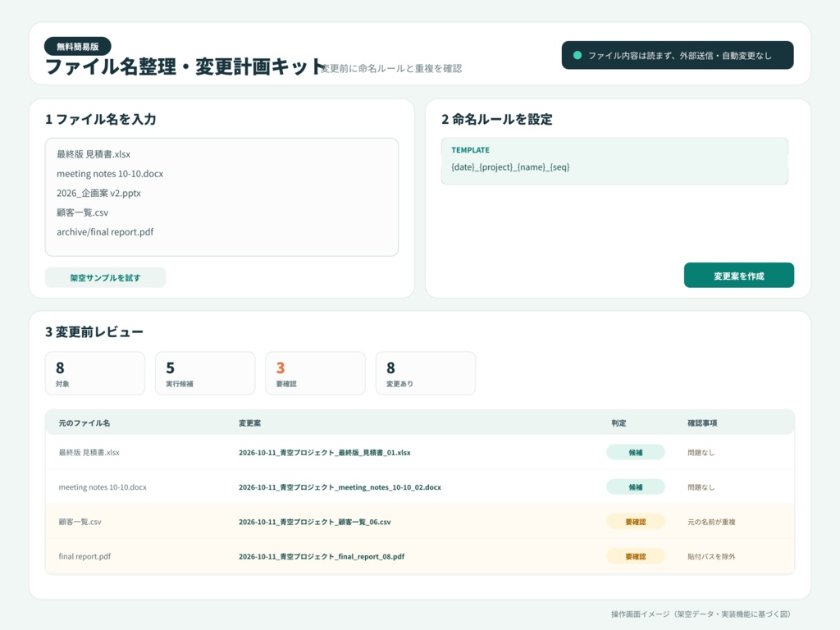The width and height of the screenshot is (840, 630).
Task: Click table cell 最終版 見積書.xlsx original name
Action: pyautogui.click(x=89, y=452)
